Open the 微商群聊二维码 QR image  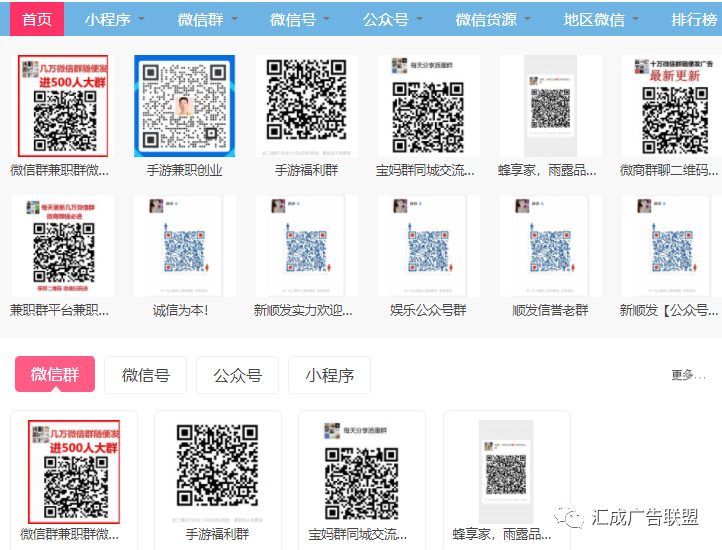(x=672, y=106)
